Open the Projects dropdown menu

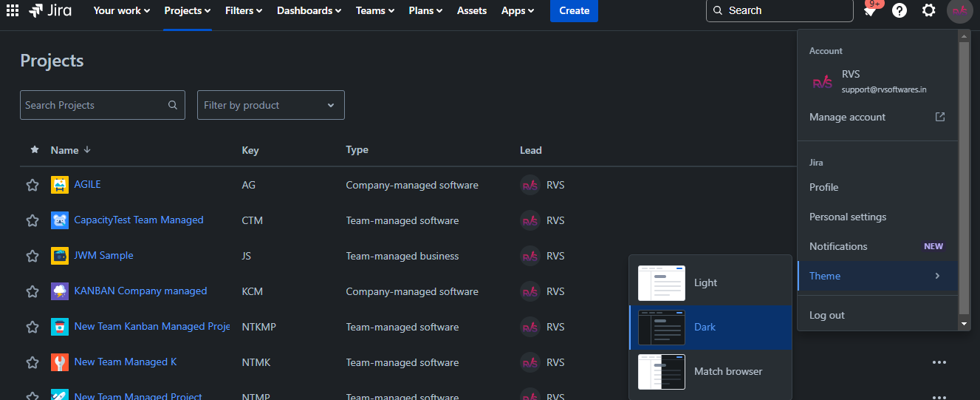[188, 10]
